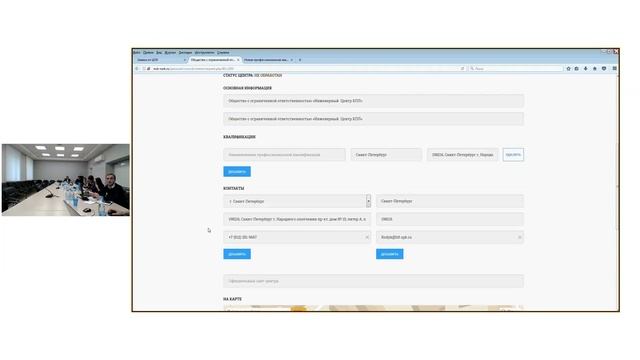Click Добавить button below the phone field
Viewport: 640px width, 360px height.
click(237, 254)
